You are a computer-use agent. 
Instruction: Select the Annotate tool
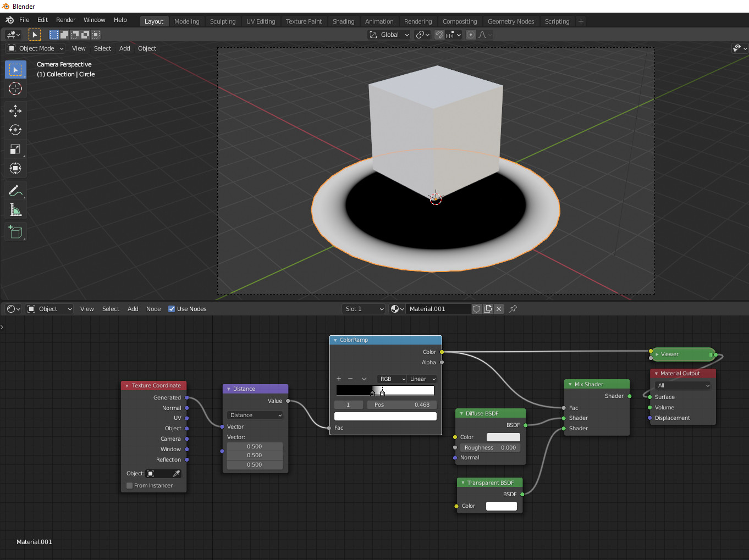point(15,190)
